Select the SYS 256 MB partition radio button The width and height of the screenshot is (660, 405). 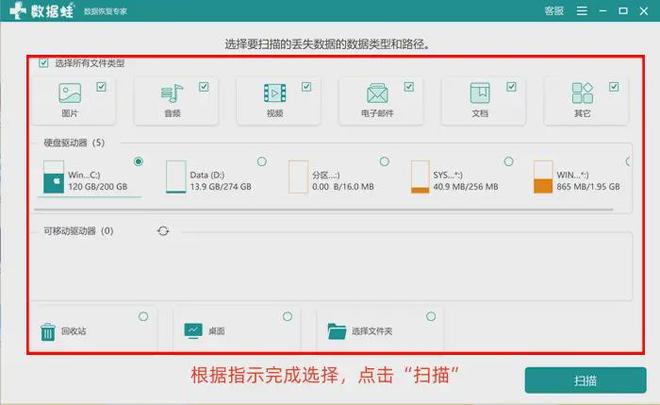(507, 161)
